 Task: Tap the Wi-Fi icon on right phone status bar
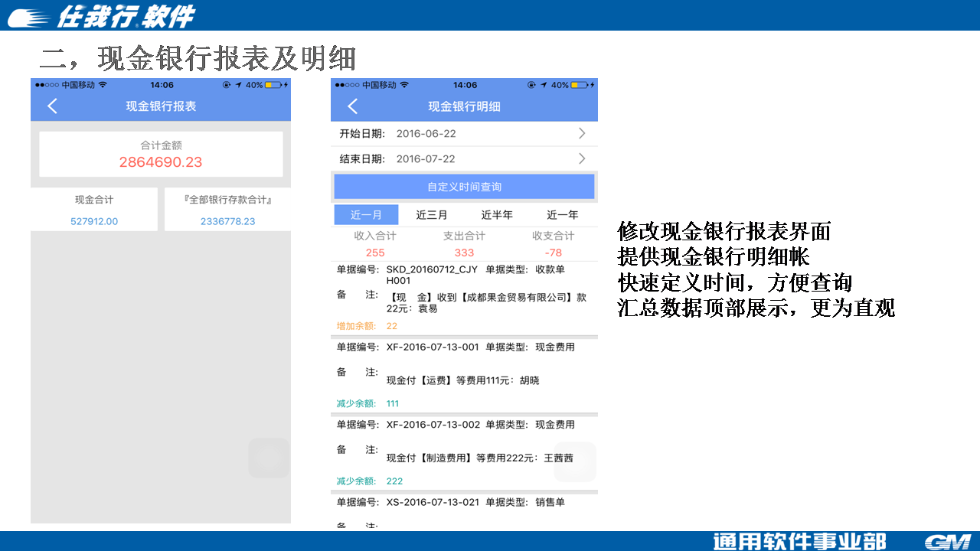click(405, 85)
